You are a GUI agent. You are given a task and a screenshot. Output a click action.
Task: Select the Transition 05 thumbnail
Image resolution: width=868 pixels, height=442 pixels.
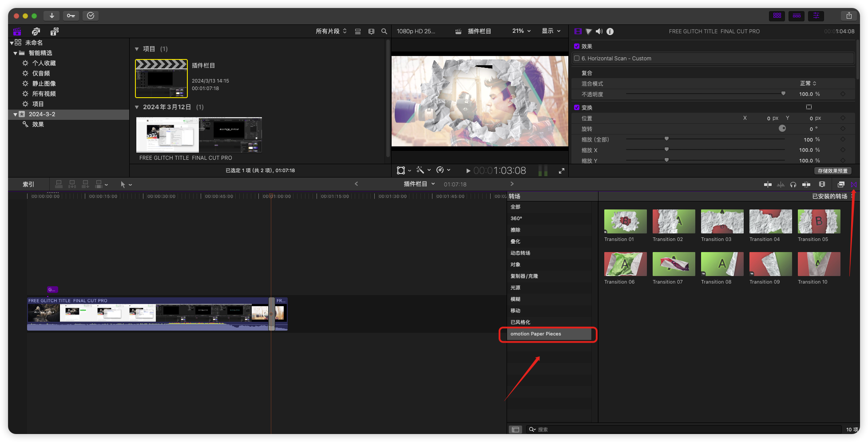[819, 221]
